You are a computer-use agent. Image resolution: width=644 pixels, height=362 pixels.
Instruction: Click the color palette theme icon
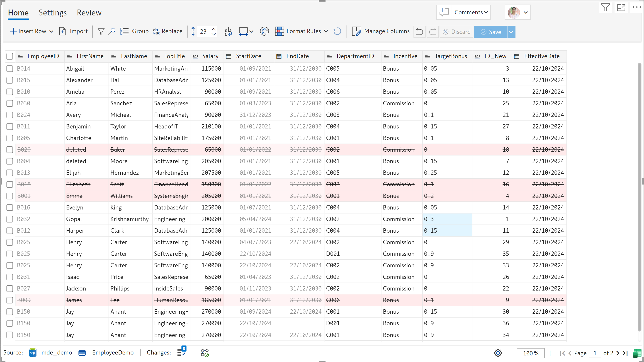[264, 31]
